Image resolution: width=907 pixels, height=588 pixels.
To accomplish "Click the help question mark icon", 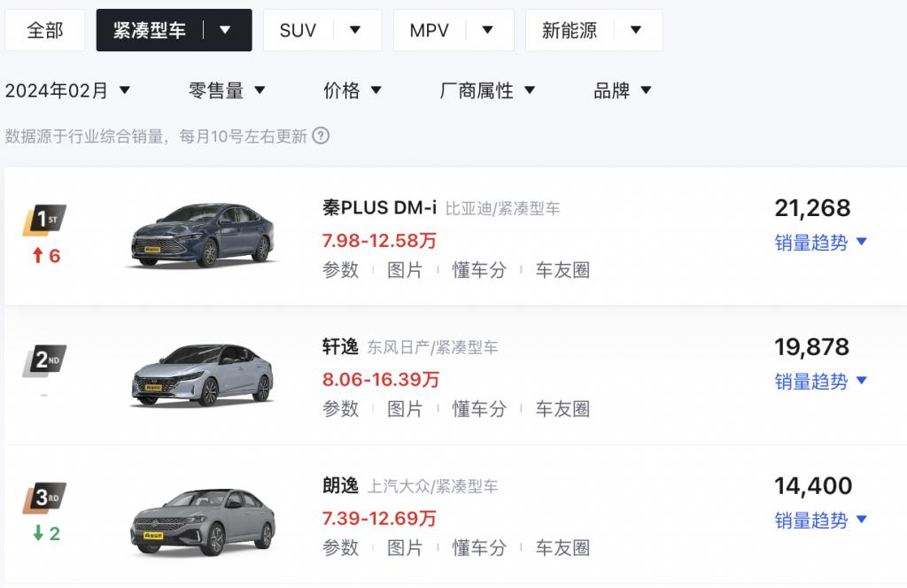I will (x=321, y=136).
